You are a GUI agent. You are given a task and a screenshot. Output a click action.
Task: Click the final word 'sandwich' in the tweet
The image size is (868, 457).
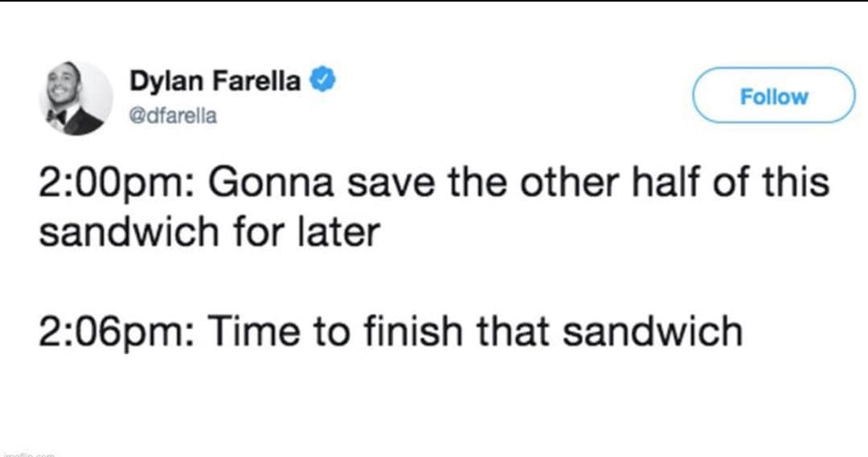click(x=651, y=331)
